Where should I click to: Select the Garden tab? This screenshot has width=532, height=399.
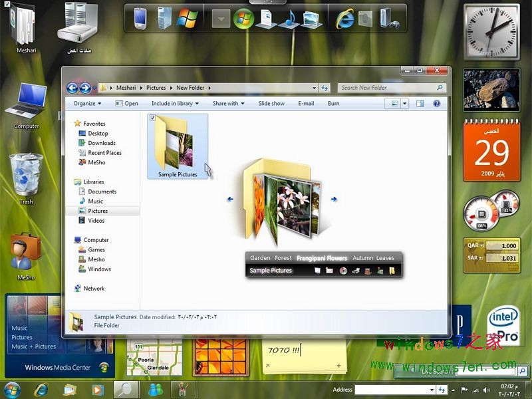(259, 258)
